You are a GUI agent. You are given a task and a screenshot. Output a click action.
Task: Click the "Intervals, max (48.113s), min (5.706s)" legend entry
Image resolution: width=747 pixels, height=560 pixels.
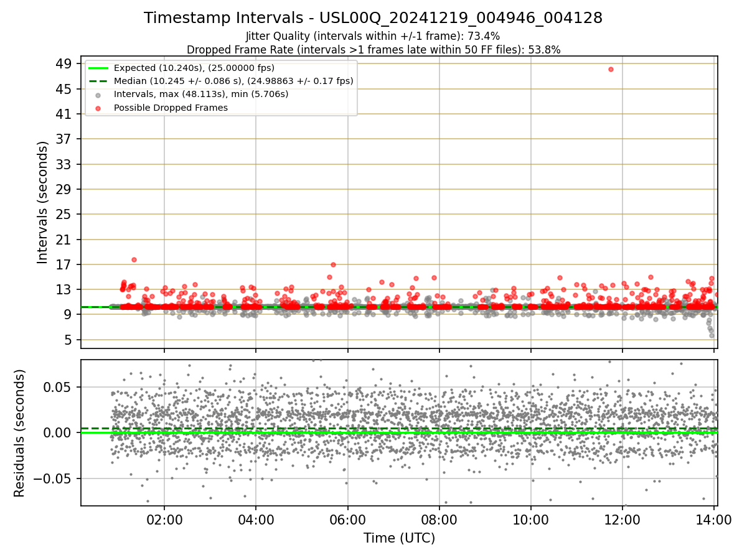click(x=201, y=94)
